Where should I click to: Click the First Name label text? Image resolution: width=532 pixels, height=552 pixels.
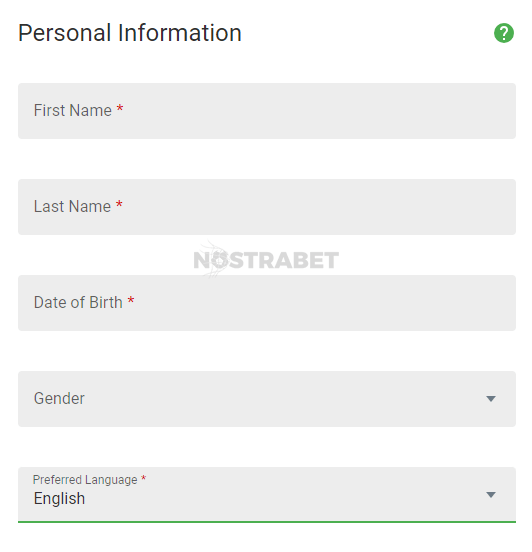click(x=73, y=110)
